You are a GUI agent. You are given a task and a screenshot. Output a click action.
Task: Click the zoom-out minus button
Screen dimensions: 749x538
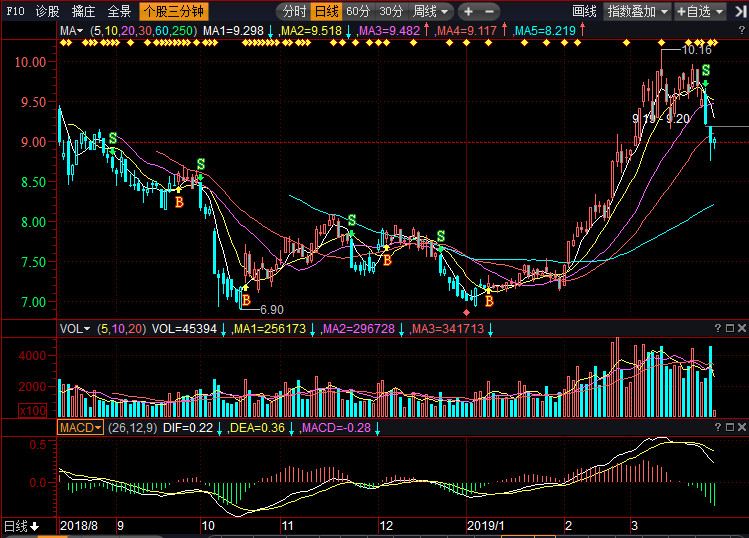490,12
